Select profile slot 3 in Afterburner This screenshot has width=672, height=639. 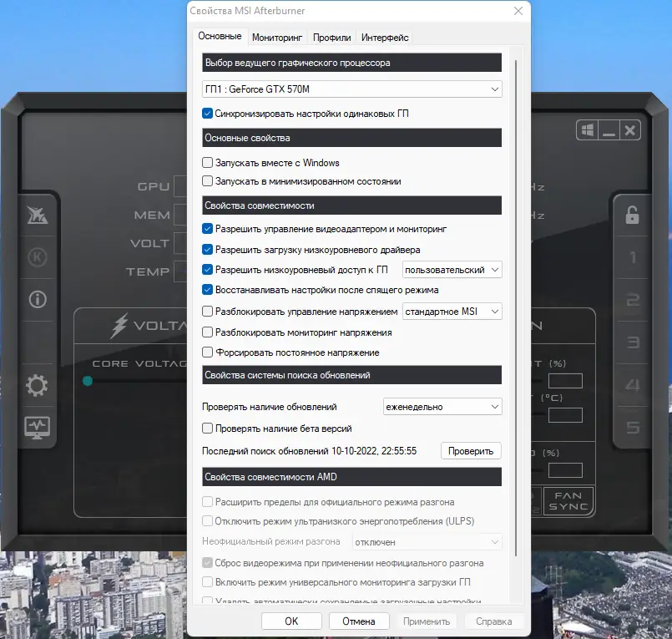pos(633,342)
